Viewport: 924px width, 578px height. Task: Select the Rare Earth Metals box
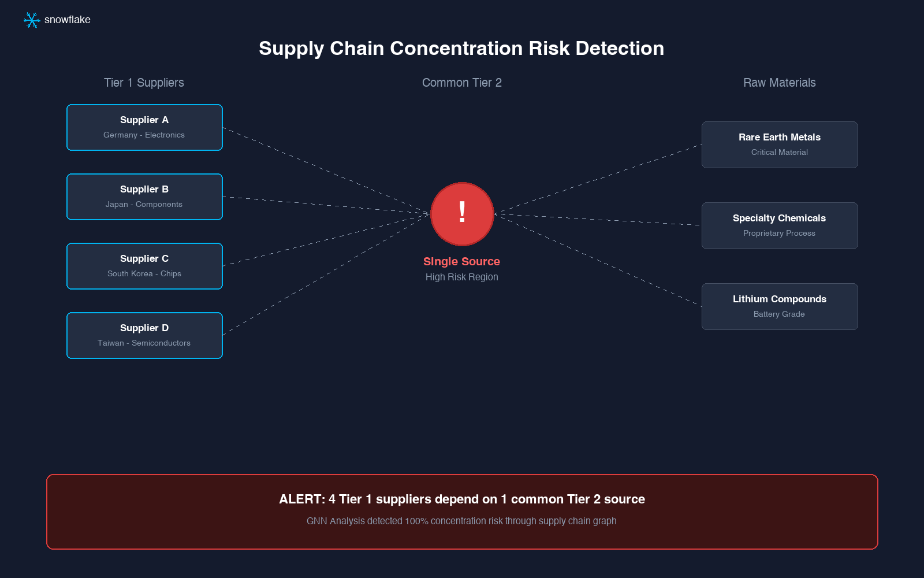click(x=780, y=144)
